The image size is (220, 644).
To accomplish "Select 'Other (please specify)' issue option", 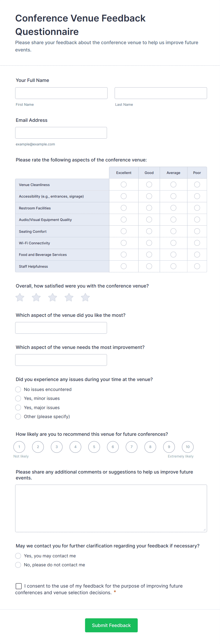I will pos(18,416).
